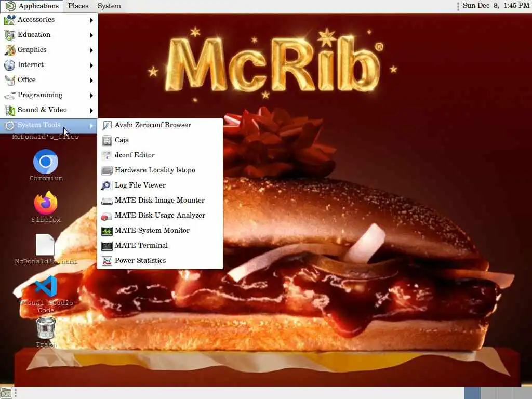Select the Firefox desktop icon
Image resolution: width=532 pixels, height=399 pixels.
click(46, 203)
